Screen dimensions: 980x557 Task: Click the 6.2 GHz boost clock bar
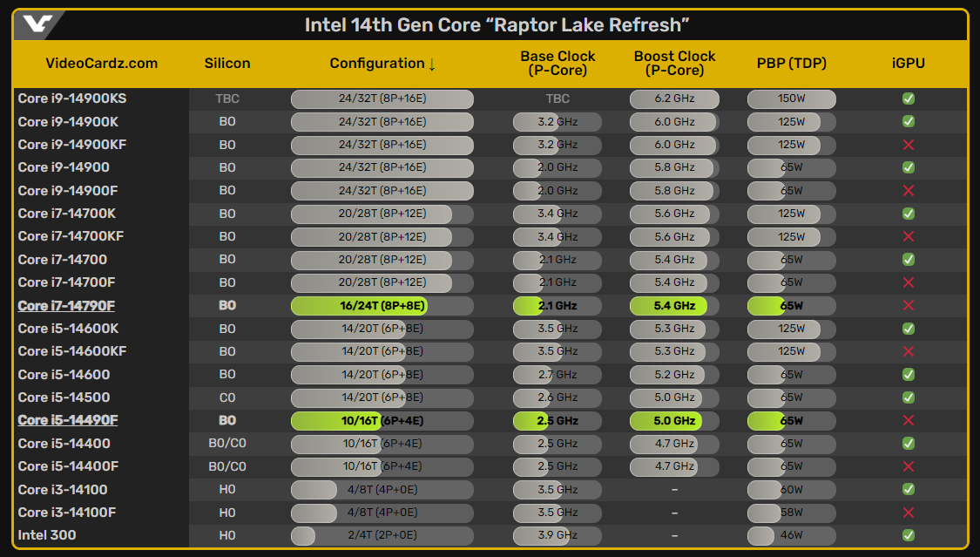pos(674,98)
